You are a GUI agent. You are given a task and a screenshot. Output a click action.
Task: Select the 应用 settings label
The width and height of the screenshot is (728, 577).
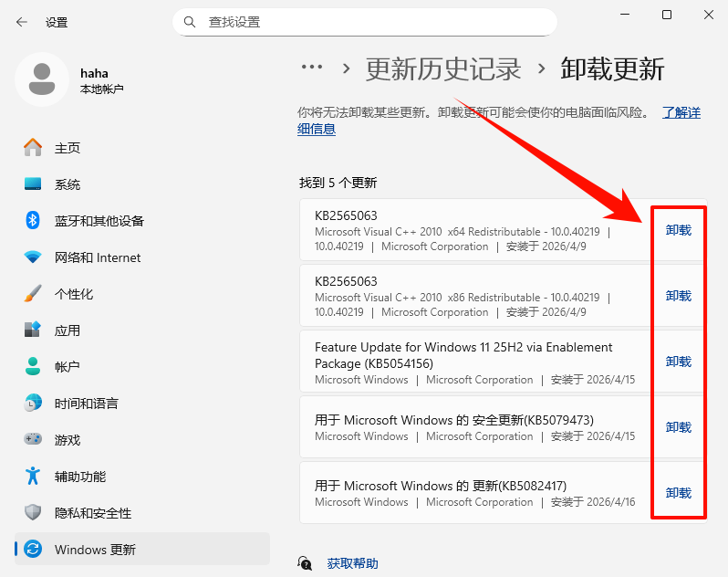click(68, 330)
